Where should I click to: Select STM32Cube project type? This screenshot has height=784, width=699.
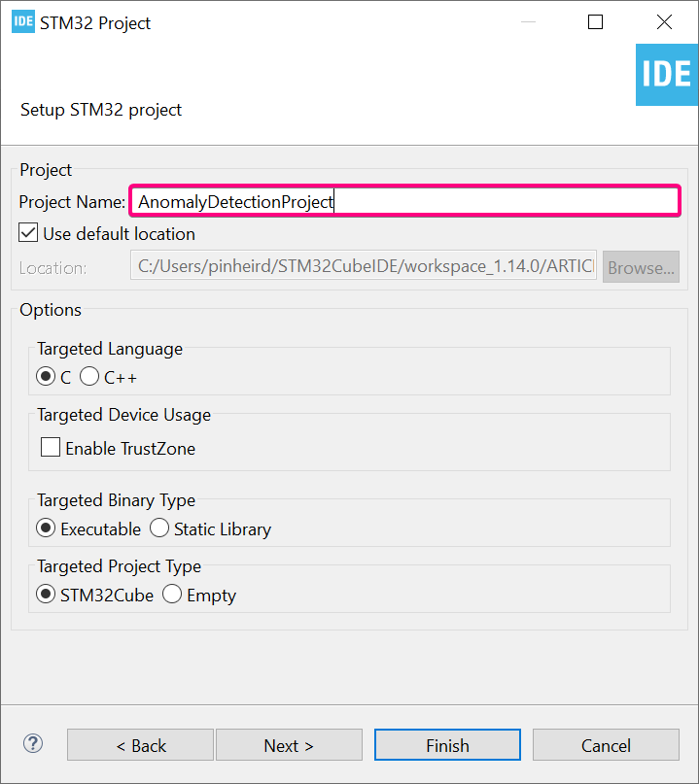pos(46,595)
